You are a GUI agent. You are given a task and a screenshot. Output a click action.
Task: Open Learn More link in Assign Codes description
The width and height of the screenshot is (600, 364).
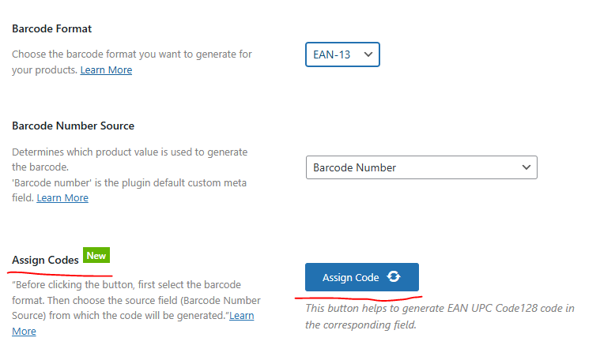241,316
